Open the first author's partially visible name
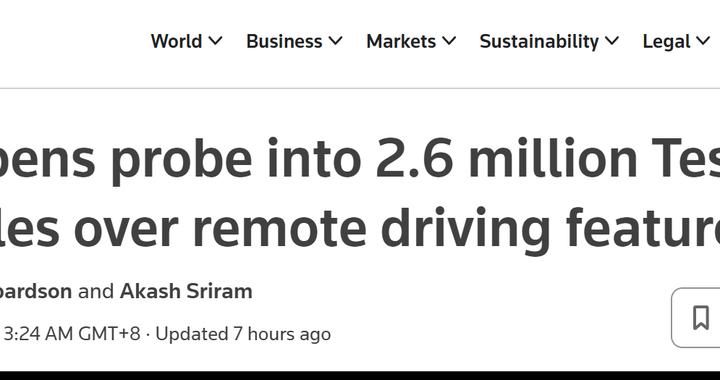Viewport: 720px width, 380px height. (x=36, y=291)
